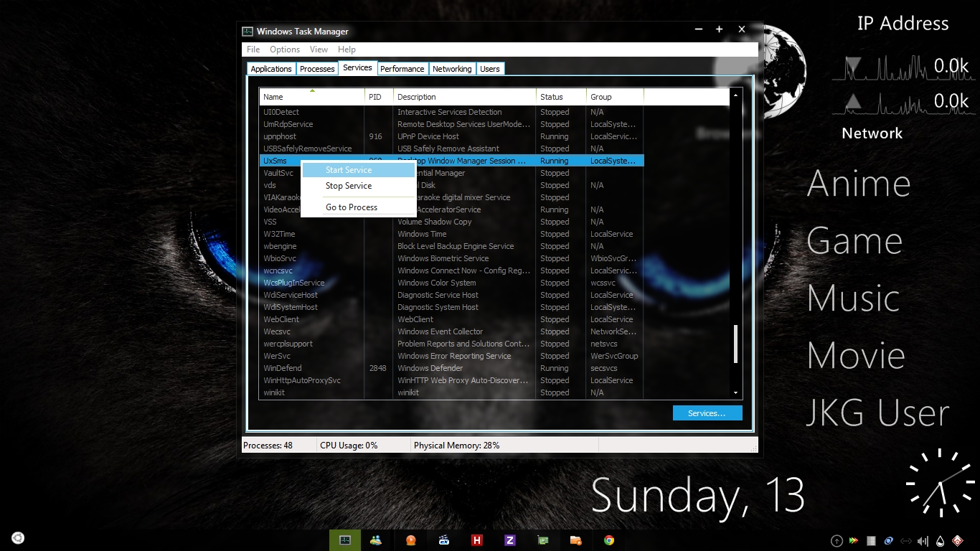
Task: Open the File menu
Action: tap(253, 50)
